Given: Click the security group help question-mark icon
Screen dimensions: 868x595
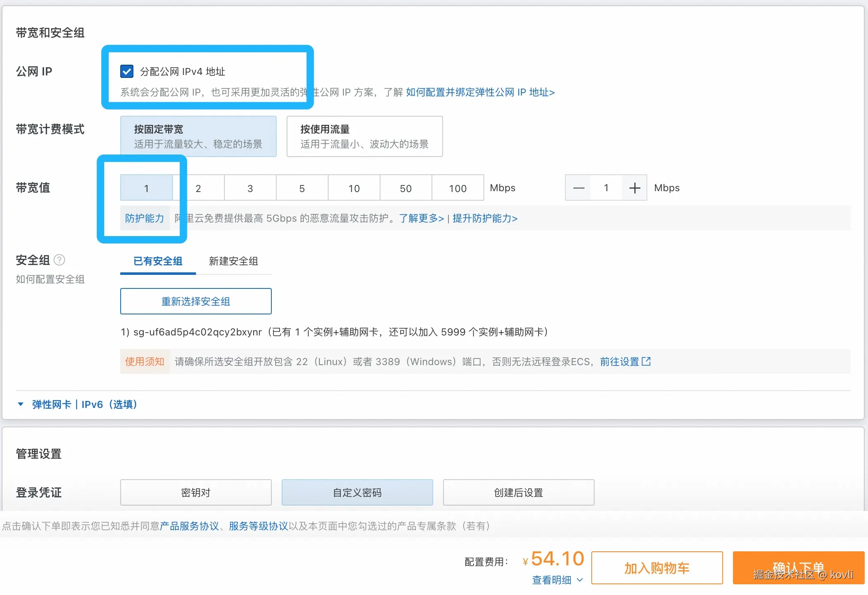Looking at the screenshot, I should 59,260.
